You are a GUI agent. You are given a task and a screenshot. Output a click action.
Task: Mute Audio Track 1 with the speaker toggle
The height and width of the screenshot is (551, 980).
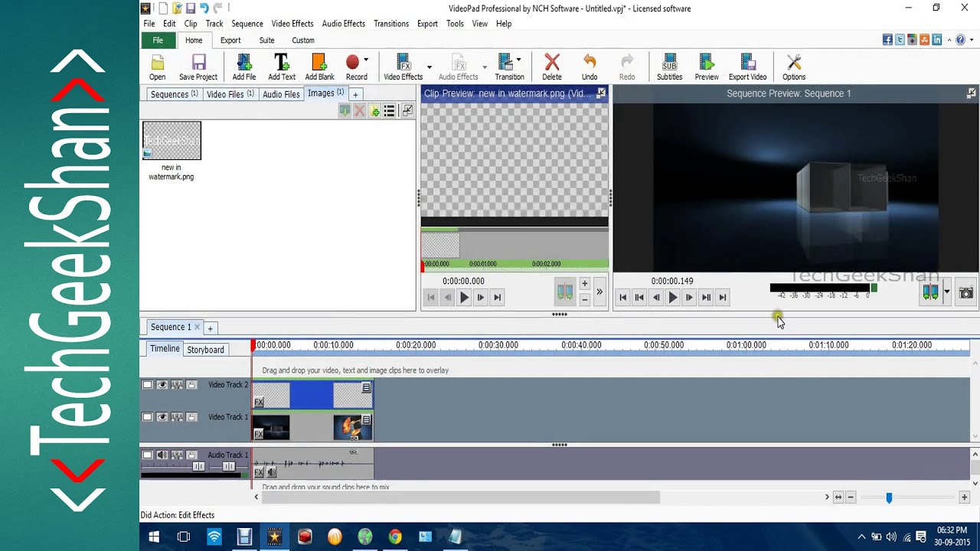[162, 455]
